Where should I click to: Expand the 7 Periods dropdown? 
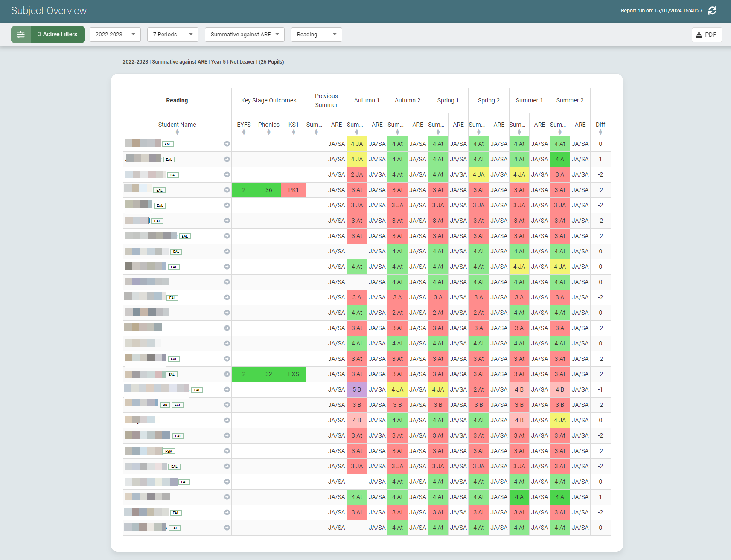tap(172, 35)
